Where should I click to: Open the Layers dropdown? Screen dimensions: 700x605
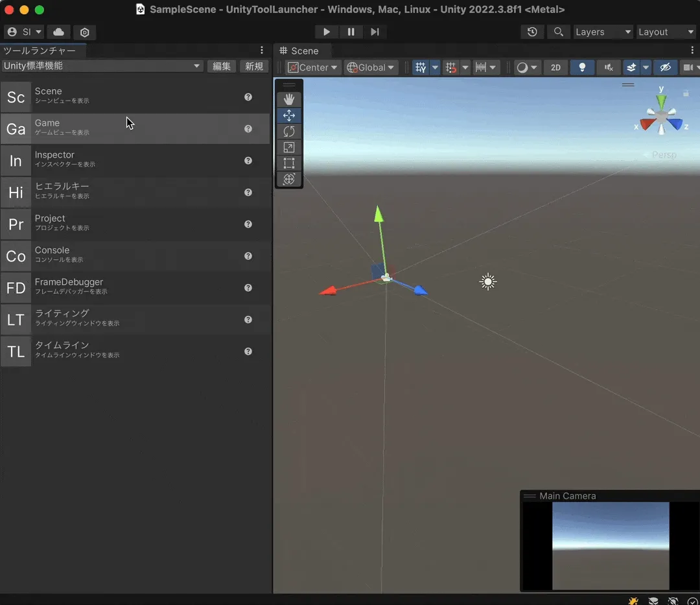pyautogui.click(x=603, y=32)
